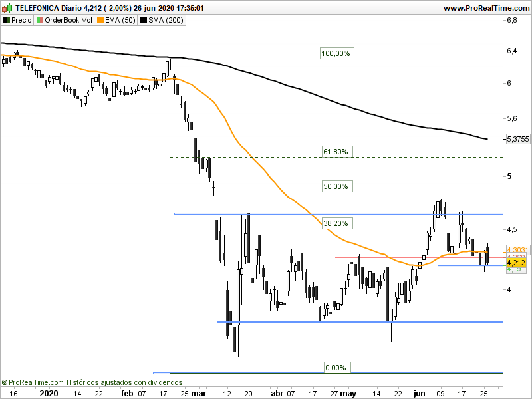Screen dimensions: 532x399
Task: Click the green 4,191 price label
Action: pos(516,270)
